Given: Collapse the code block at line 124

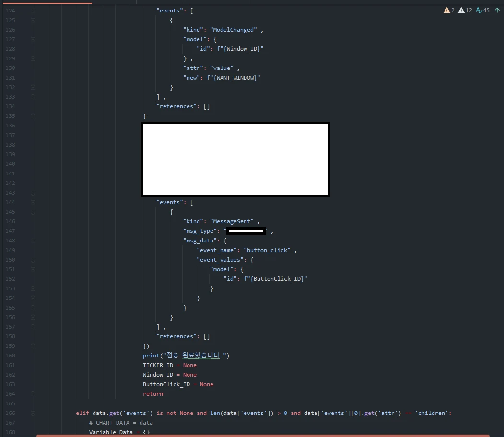Looking at the screenshot, I should coord(33,11).
